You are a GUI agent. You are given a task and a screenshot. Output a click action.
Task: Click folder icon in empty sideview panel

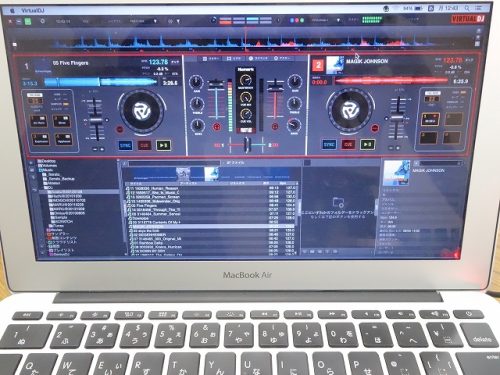pyautogui.click(x=338, y=202)
